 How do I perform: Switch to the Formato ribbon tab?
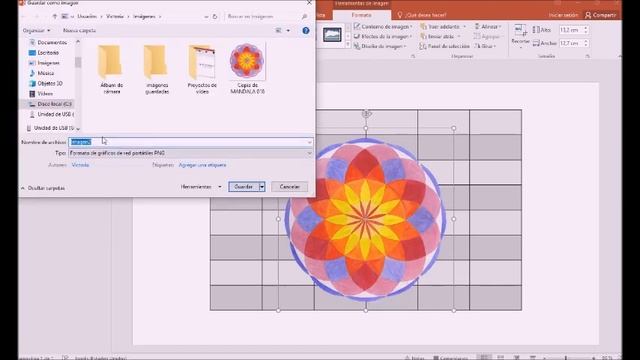[x=362, y=15]
